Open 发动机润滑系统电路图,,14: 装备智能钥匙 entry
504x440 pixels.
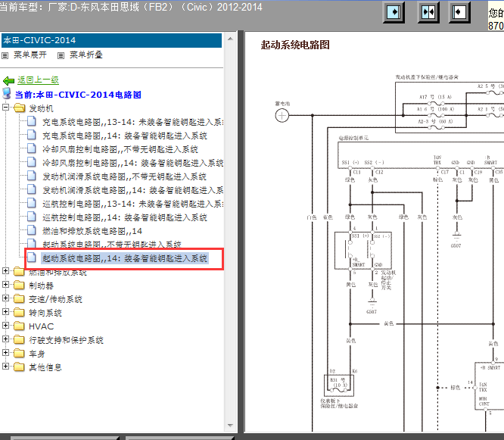click(132, 190)
